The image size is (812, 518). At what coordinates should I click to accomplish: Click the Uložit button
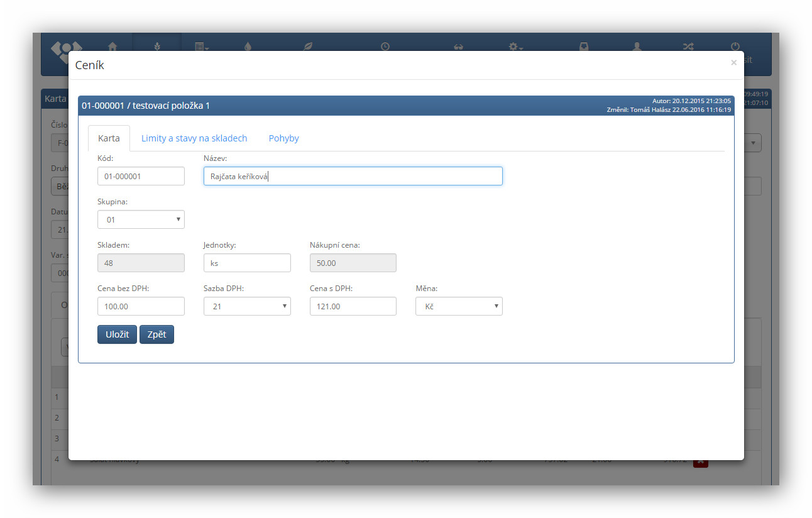[x=117, y=334]
